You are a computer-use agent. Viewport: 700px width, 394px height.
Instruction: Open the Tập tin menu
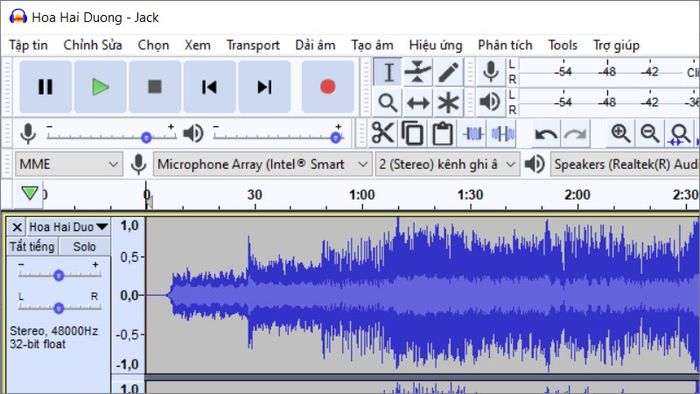coord(28,45)
